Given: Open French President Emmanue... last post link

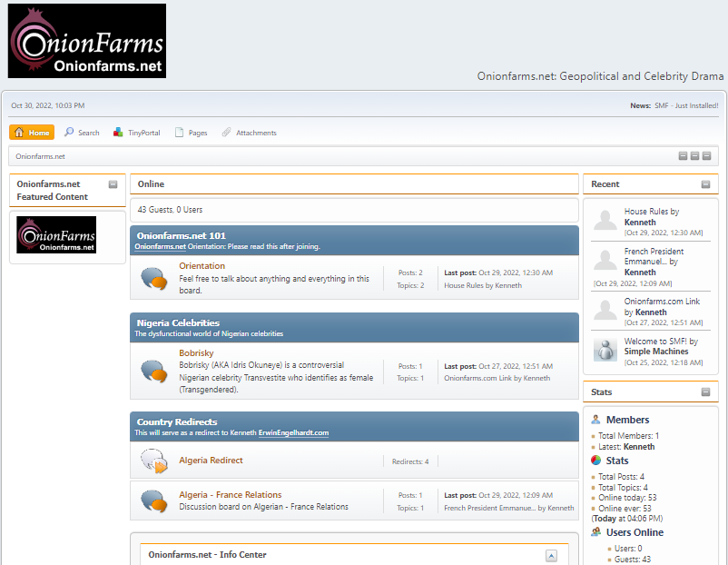Looking at the screenshot, I should click(490, 509).
